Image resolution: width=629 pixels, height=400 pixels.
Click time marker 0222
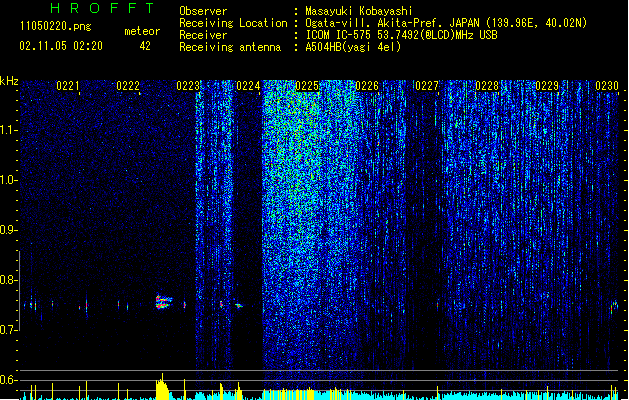128,86
